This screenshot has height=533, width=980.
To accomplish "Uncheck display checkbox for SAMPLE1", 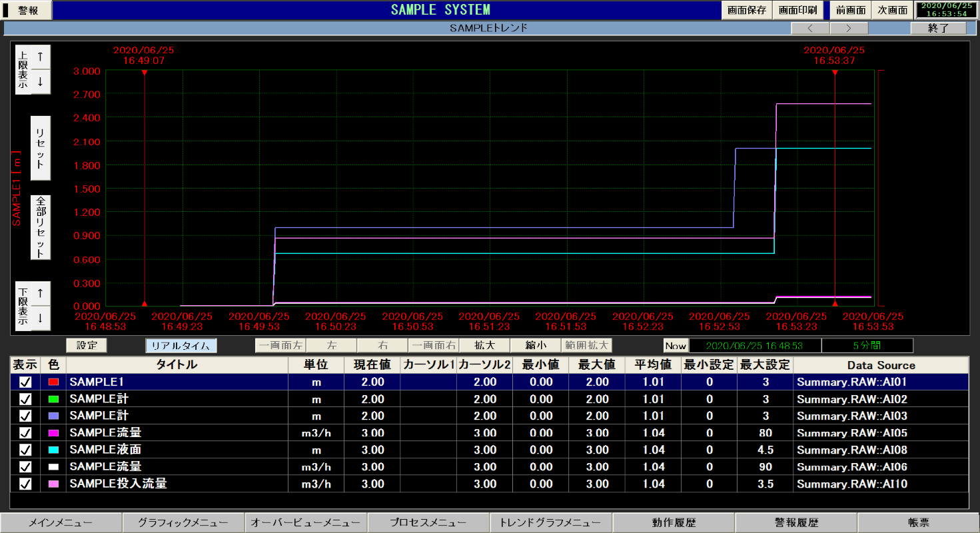I will click(25, 382).
